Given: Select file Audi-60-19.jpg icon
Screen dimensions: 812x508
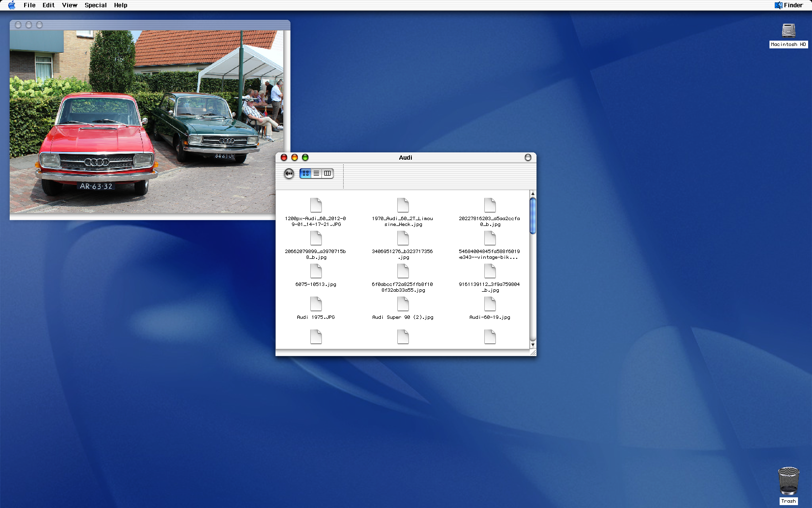Looking at the screenshot, I should 490,304.
